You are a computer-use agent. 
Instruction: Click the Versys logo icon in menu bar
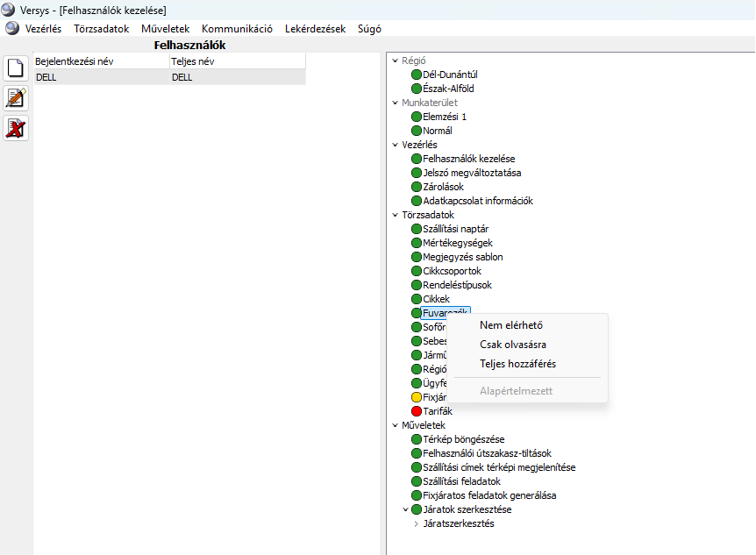click(x=12, y=28)
